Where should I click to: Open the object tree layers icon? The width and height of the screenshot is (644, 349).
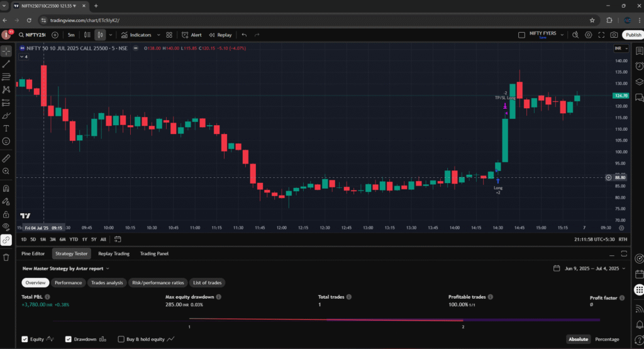coord(639,82)
